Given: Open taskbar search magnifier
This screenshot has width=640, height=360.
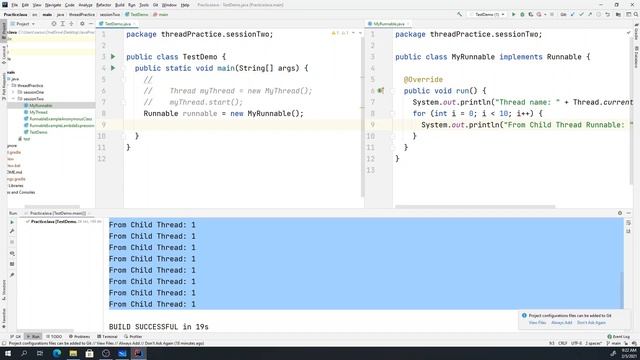Looking at the screenshot, I should click(x=24, y=353).
